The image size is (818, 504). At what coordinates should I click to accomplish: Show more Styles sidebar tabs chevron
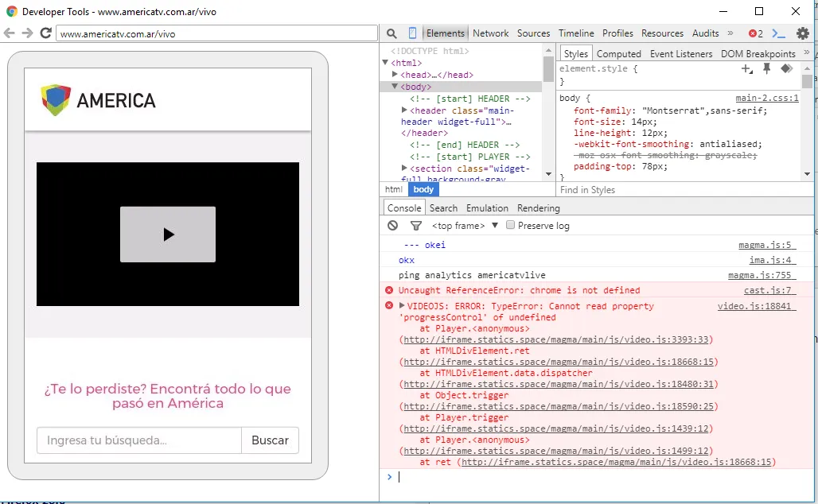(x=807, y=52)
